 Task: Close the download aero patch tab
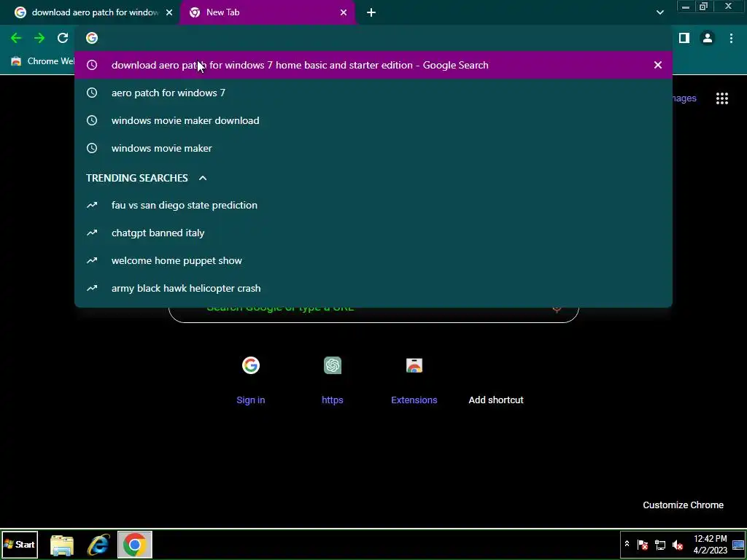click(169, 13)
